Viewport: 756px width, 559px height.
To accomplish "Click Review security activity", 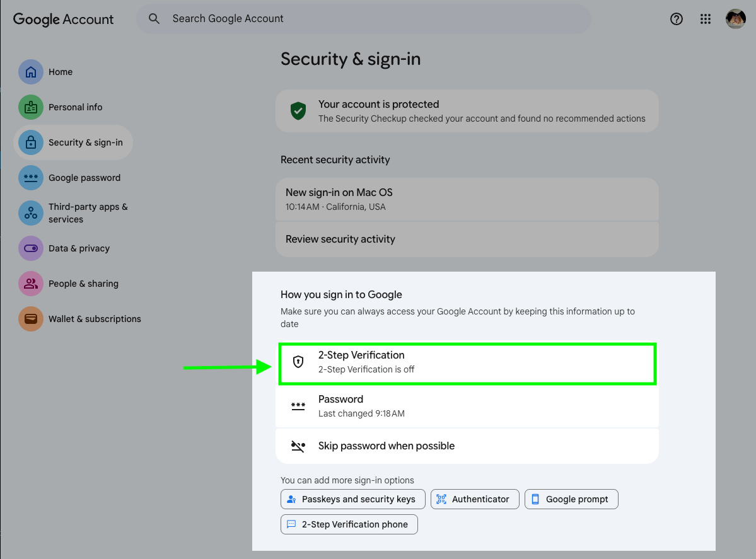I will tap(467, 239).
